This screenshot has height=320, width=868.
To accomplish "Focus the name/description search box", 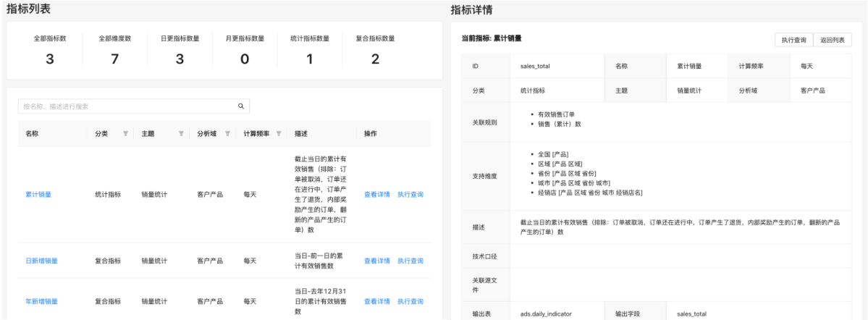I will coord(127,106).
